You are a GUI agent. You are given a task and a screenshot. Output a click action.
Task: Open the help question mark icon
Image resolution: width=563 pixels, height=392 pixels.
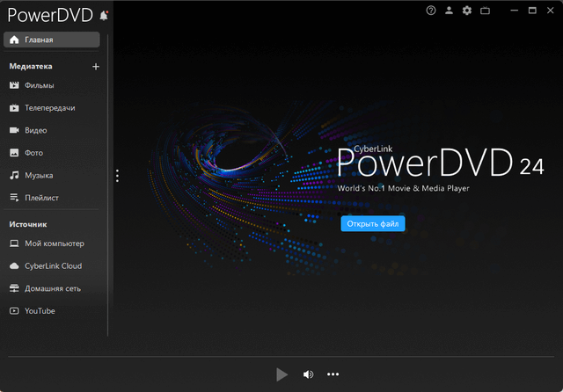click(x=431, y=11)
